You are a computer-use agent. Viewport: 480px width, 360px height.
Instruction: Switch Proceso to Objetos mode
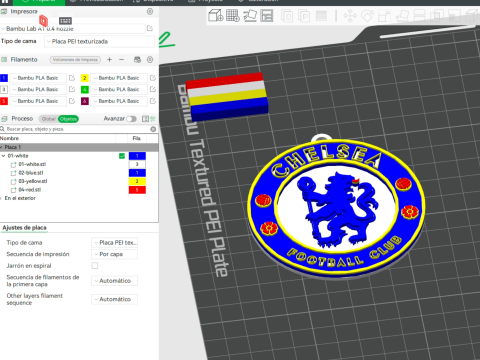(68, 119)
